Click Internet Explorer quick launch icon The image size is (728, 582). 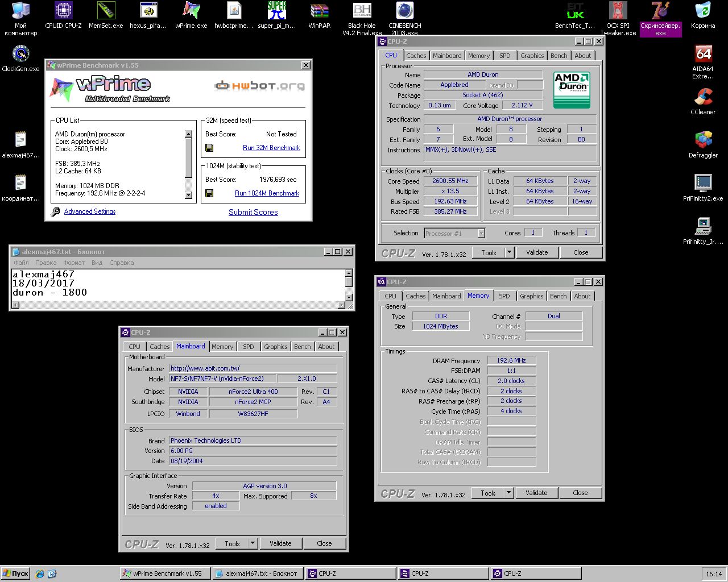pos(40,573)
